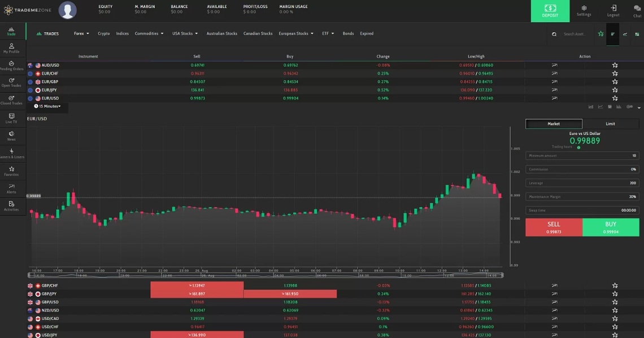
Task: Expand the USA Stocks dropdown
Action: pos(185,34)
